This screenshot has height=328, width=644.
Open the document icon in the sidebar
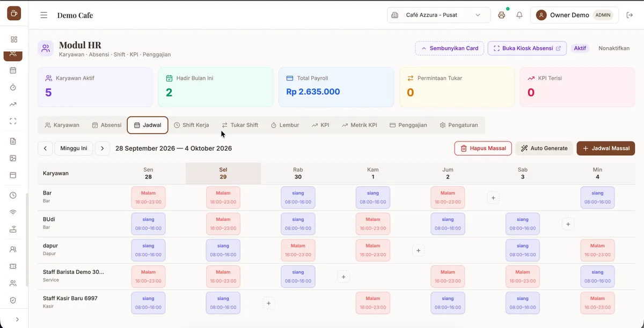click(13, 141)
